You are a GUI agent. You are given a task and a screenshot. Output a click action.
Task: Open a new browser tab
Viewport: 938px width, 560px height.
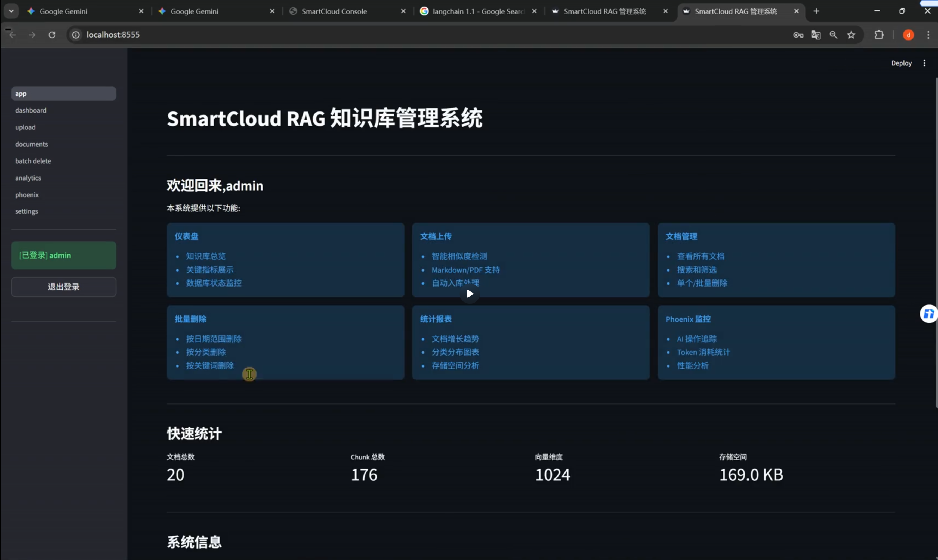click(x=816, y=11)
